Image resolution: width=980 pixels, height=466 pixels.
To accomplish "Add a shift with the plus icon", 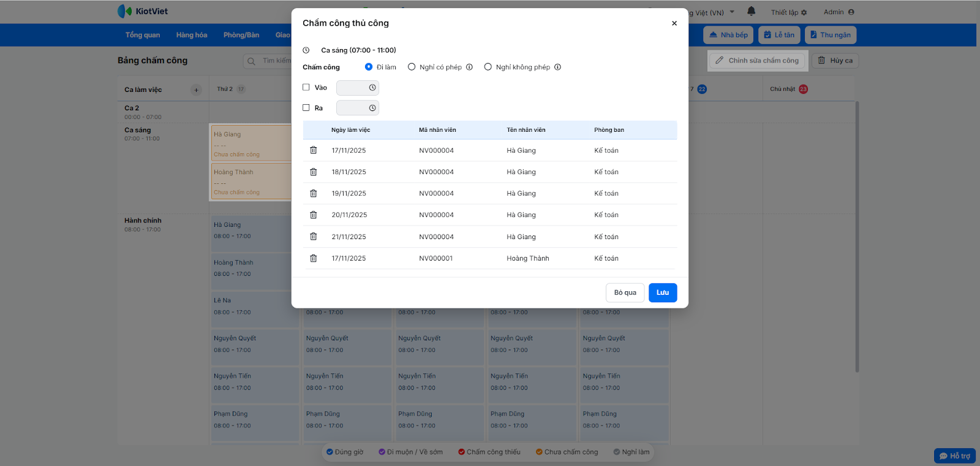I will (196, 90).
